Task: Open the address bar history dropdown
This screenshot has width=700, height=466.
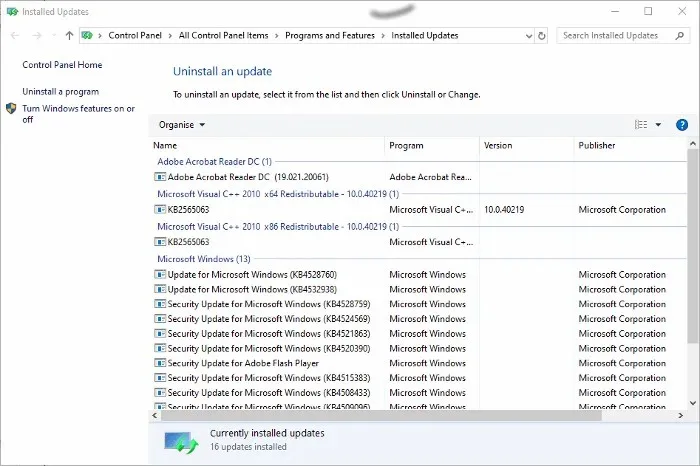Action: pos(529,36)
